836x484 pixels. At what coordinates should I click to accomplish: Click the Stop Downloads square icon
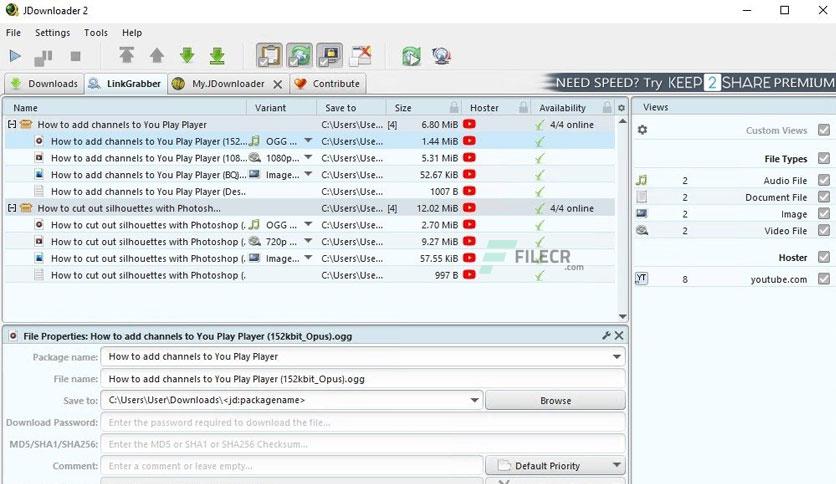click(x=75, y=56)
